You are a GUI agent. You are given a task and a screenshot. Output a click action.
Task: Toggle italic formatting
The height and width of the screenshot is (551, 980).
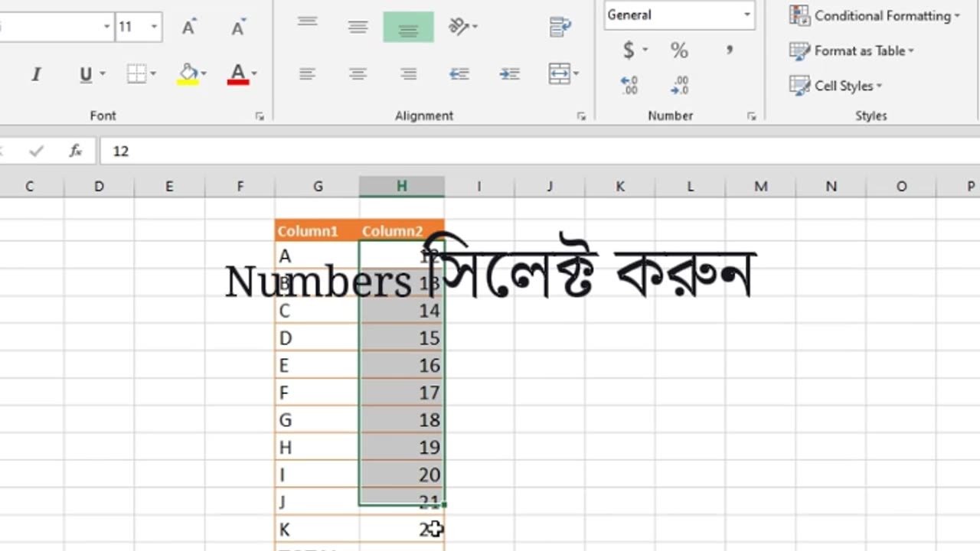pyautogui.click(x=35, y=74)
